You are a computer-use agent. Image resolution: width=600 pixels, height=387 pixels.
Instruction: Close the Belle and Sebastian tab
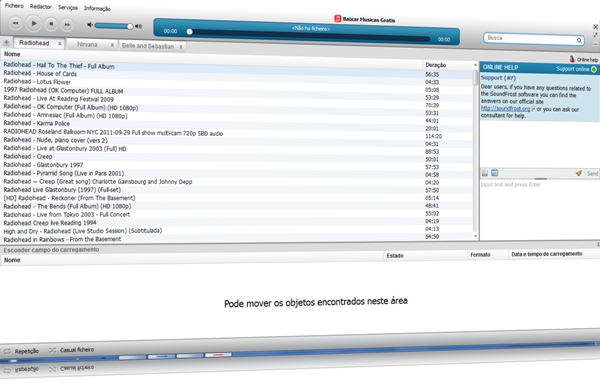click(x=181, y=47)
